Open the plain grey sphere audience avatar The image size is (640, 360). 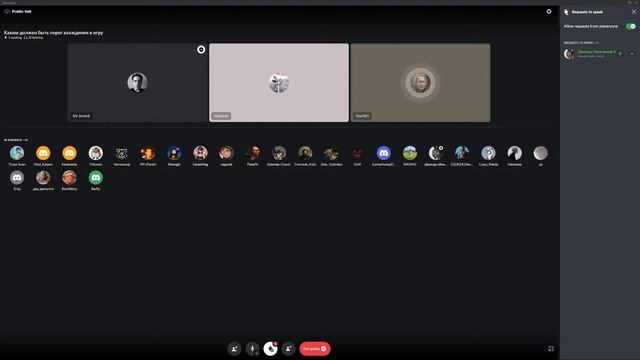point(541,153)
